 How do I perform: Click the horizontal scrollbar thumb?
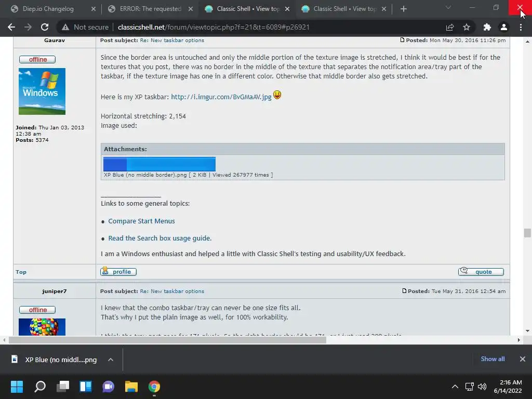168,340
